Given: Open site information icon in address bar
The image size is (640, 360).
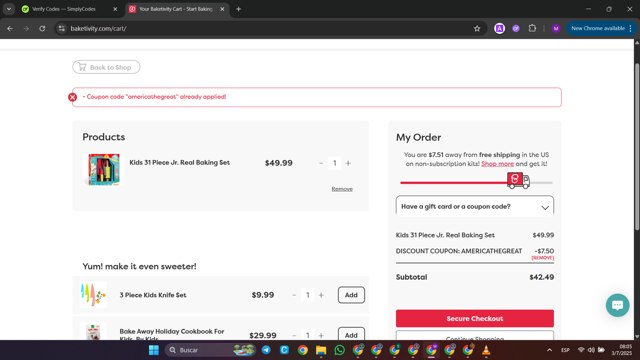Looking at the screenshot, I should point(62,29).
